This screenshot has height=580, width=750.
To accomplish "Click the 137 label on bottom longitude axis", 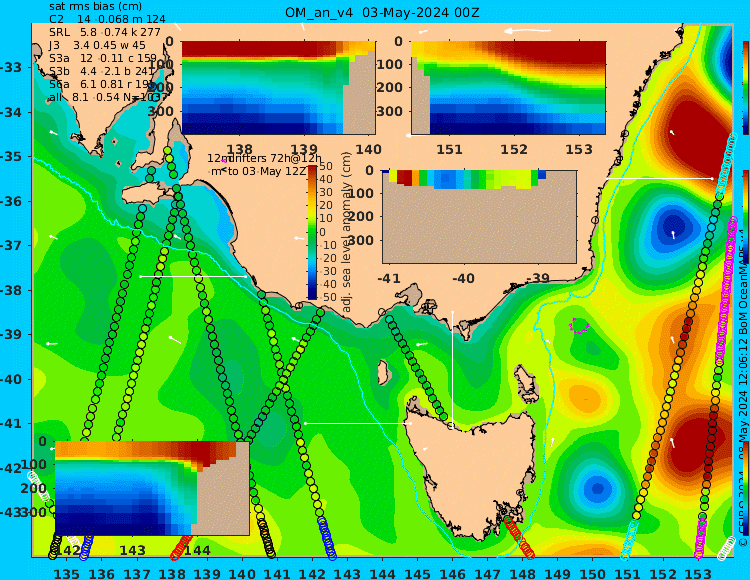I will pos(137,573).
